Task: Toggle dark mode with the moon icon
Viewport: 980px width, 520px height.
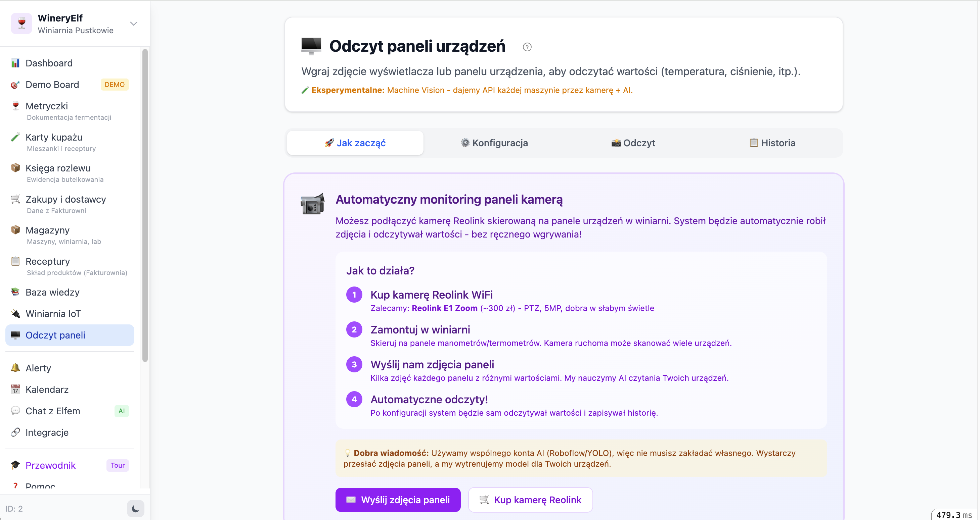Action: tap(135, 509)
